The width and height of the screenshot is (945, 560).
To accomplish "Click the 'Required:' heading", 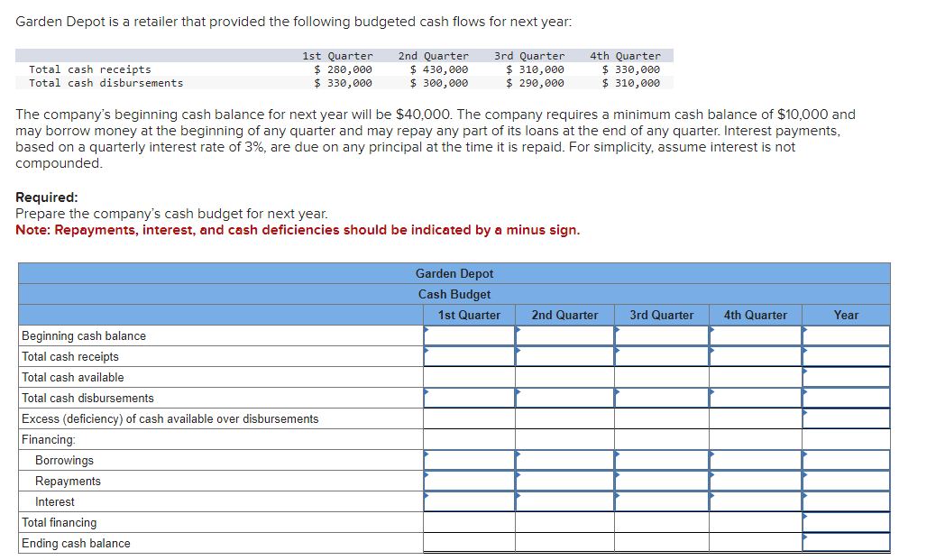I will [x=46, y=197].
